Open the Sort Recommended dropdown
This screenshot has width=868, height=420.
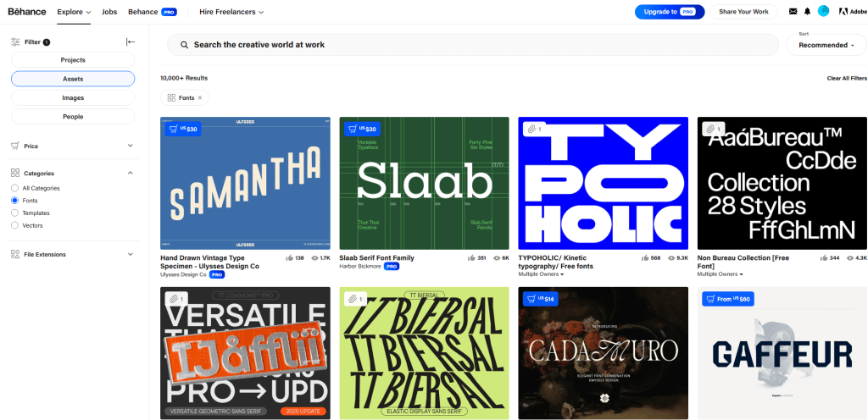pyautogui.click(x=826, y=45)
